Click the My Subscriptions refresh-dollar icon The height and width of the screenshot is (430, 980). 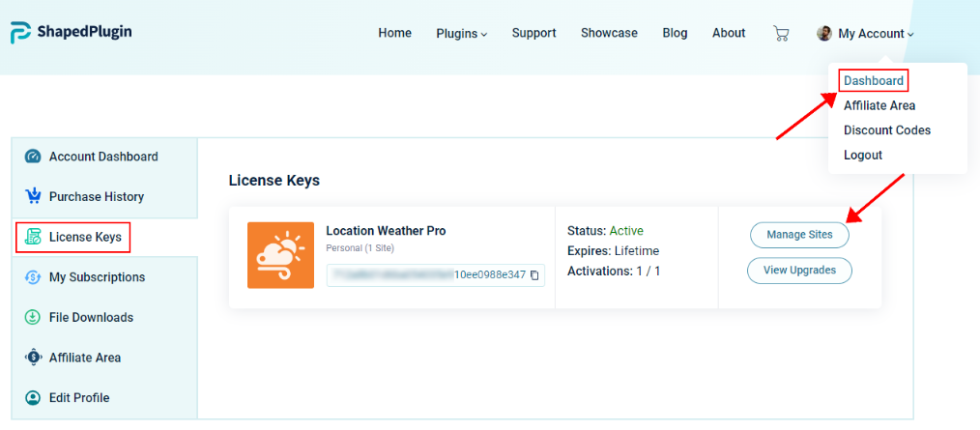pos(33,277)
